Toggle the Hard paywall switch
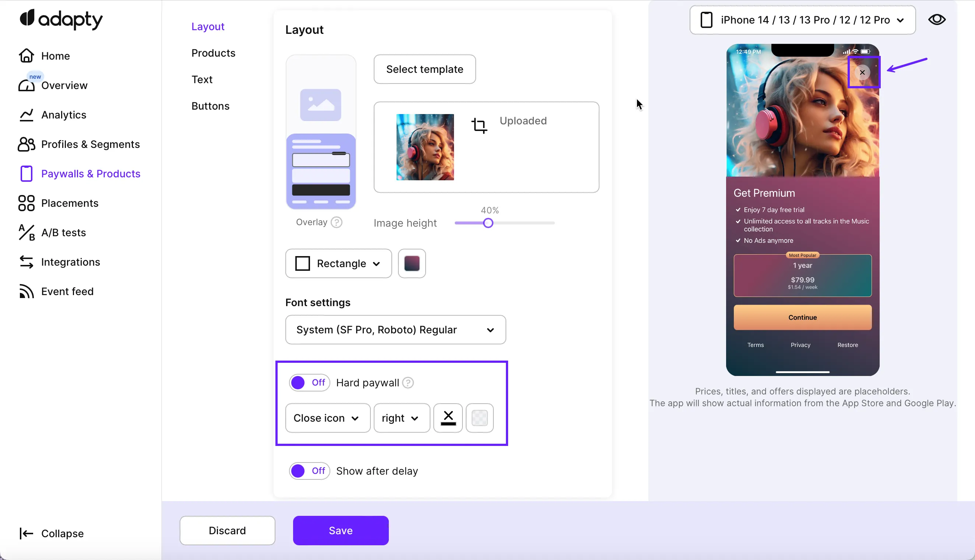Screen dimensions: 975x560 click(x=309, y=383)
